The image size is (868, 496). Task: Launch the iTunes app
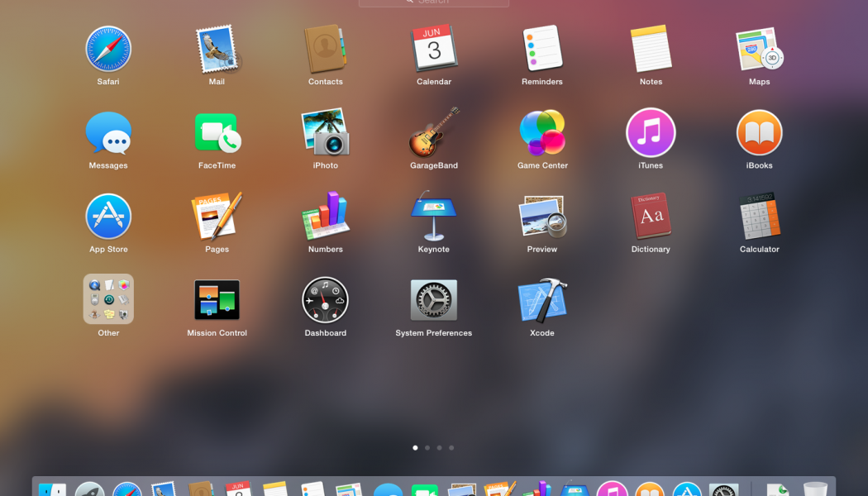651,133
